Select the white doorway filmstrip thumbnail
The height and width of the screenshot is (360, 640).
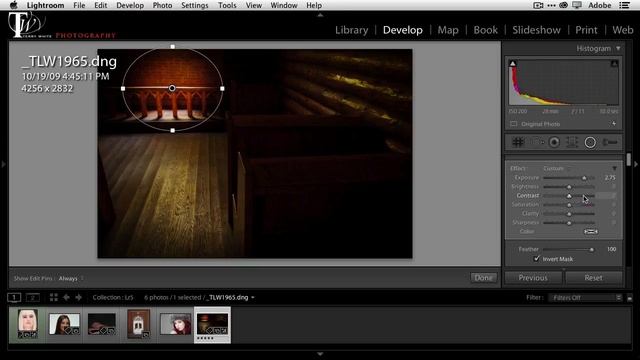click(x=138, y=324)
